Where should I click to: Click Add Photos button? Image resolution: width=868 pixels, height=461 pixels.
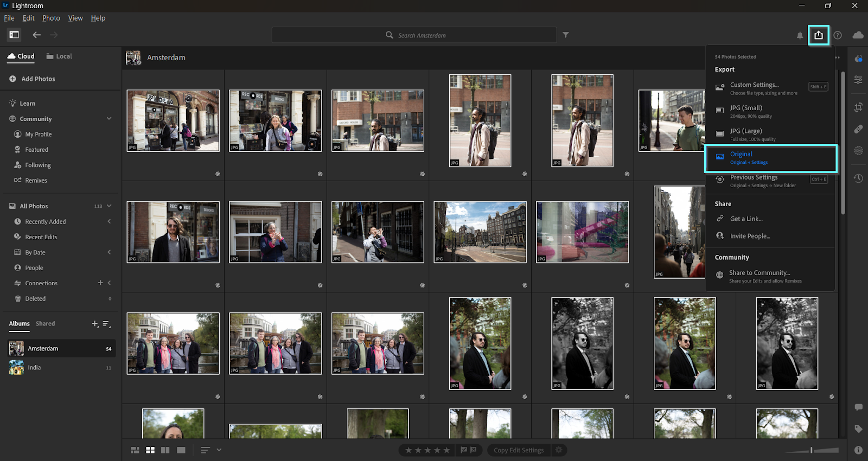[32, 79]
